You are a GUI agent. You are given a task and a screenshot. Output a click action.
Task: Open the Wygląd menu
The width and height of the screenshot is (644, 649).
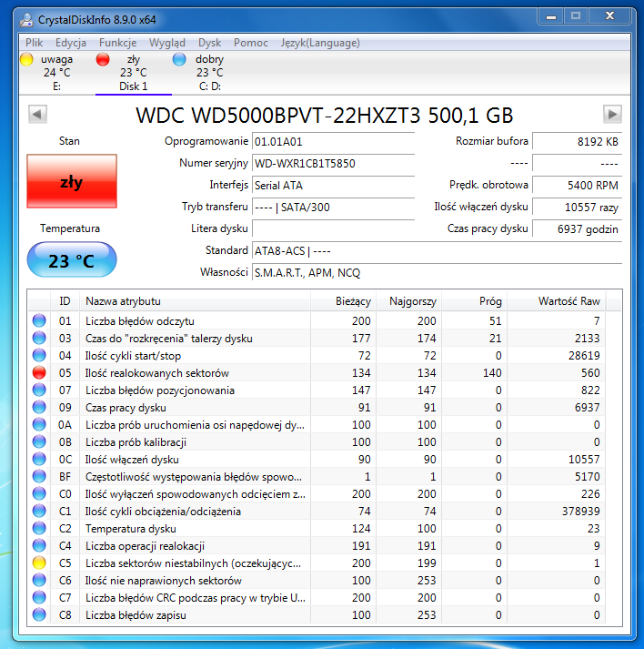167,43
